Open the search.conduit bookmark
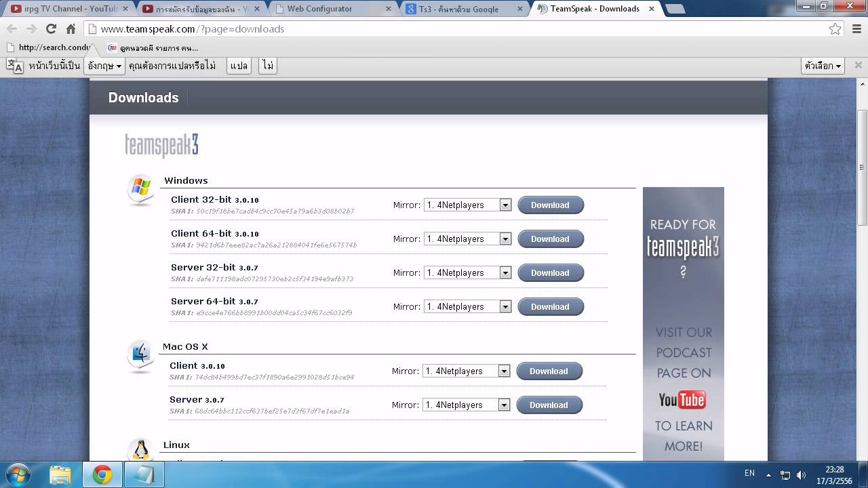The image size is (868, 488). tap(49, 47)
